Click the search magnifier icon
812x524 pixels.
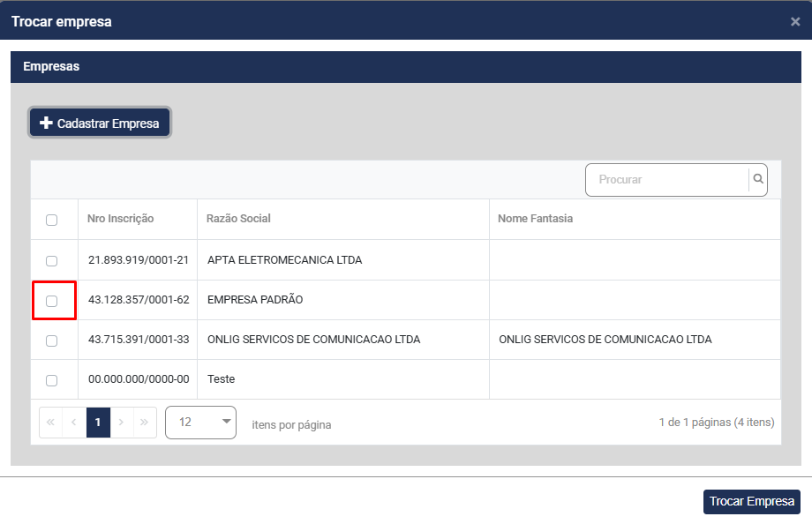pyautogui.click(x=758, y=179)
